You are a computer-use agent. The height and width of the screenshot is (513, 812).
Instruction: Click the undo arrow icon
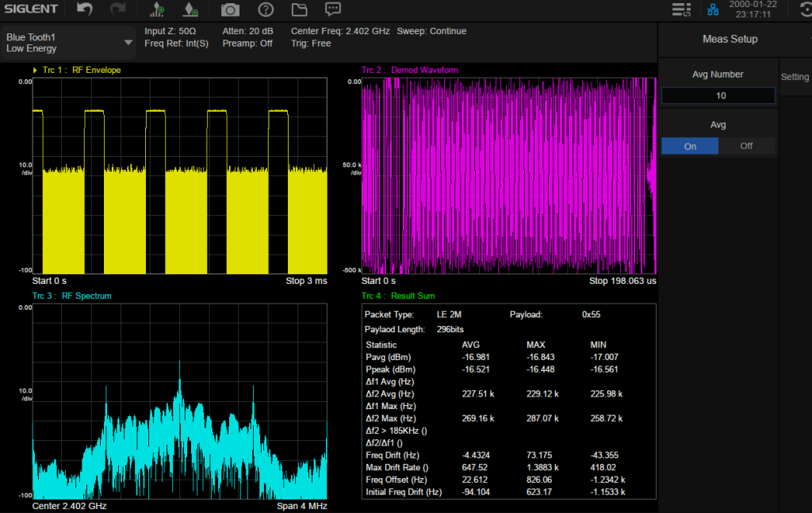coord(84,10)
